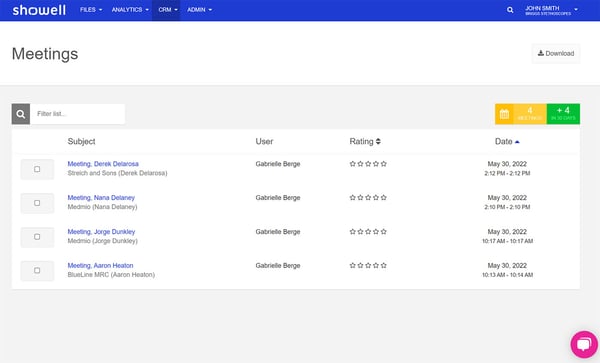The width and height of the screenshot is (600, 363).
Task: Open the Meeting, Nana Delaney link
Action: tap(101, 198)
